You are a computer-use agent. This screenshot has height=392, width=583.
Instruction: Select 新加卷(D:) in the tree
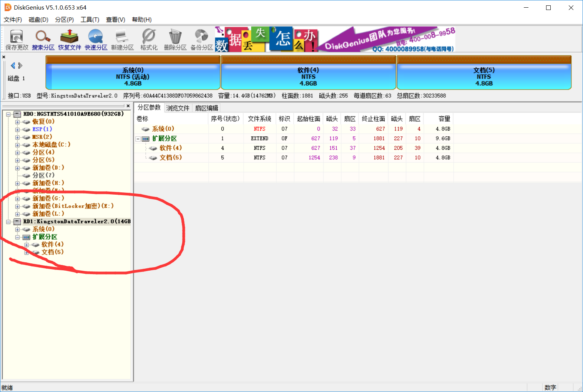coord(48,168)
